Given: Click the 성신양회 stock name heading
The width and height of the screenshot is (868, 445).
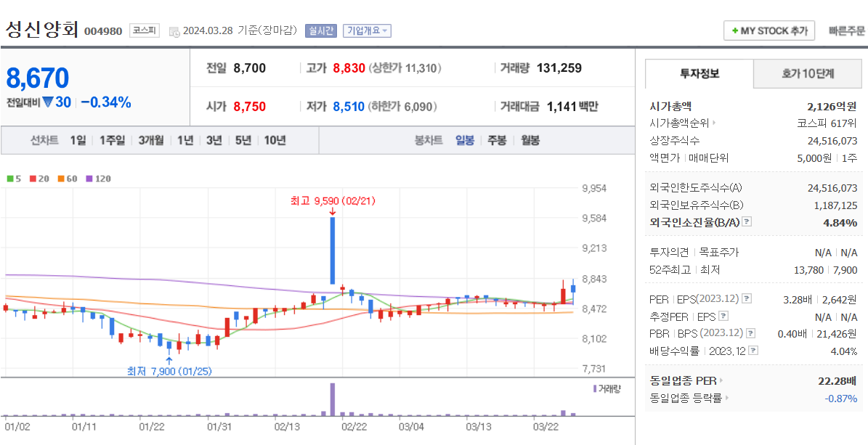Looking at the screenshot, I should tap(42, 29).
